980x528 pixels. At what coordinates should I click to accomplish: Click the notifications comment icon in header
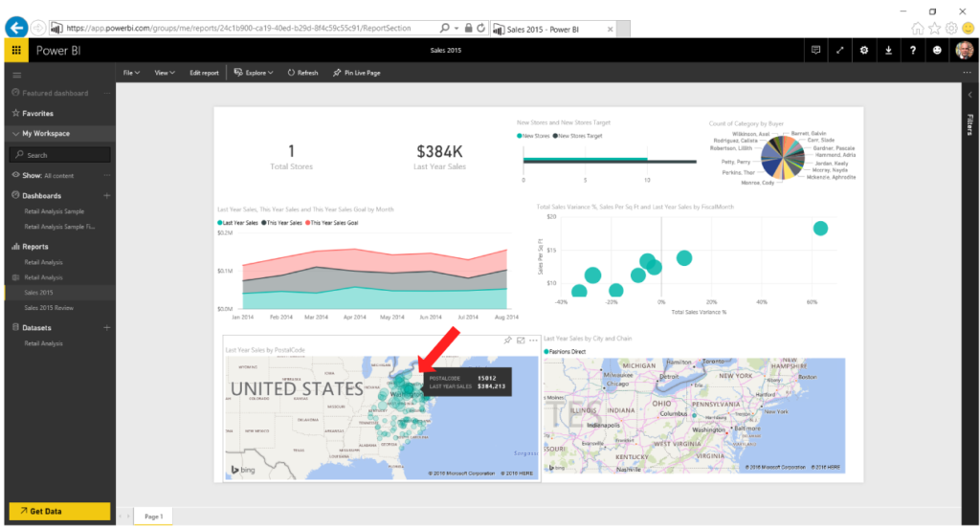pyautogui.click(x=815, y=51)
